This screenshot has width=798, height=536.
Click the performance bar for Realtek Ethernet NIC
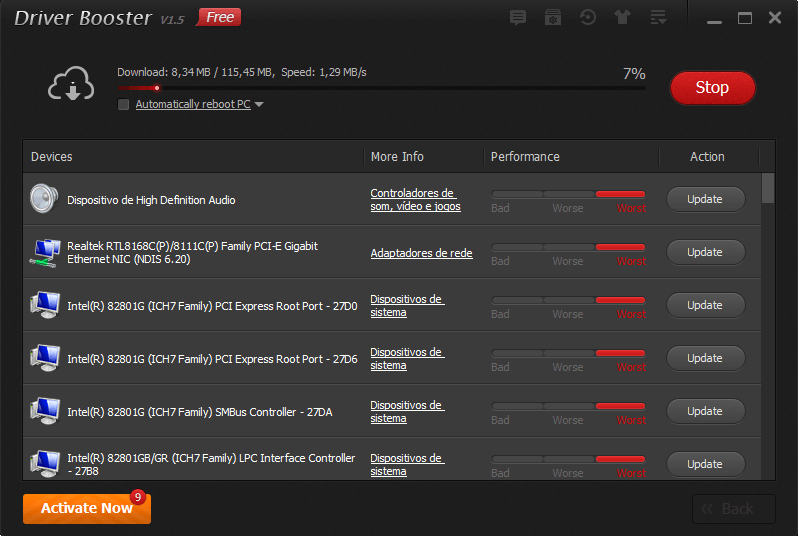(568, 247)
